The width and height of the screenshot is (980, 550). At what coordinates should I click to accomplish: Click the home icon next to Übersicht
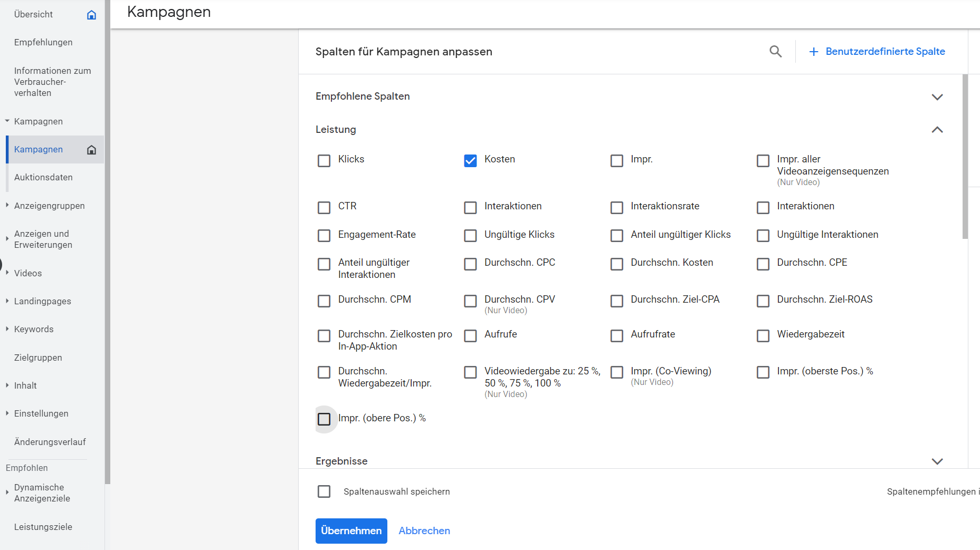91,15
